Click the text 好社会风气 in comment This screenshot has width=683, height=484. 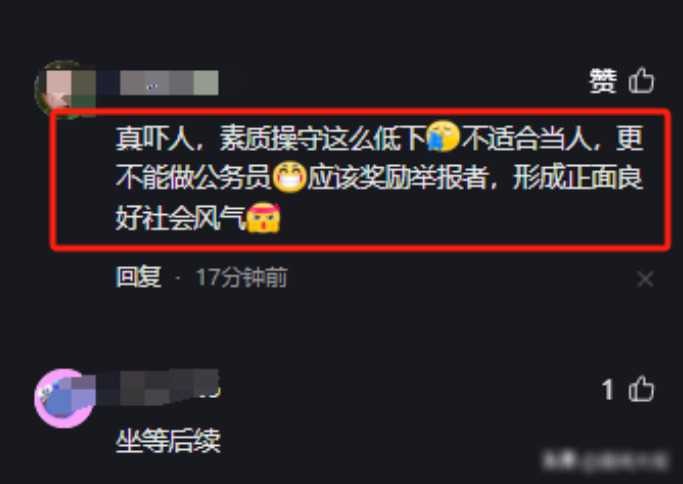tap(181, 218)
